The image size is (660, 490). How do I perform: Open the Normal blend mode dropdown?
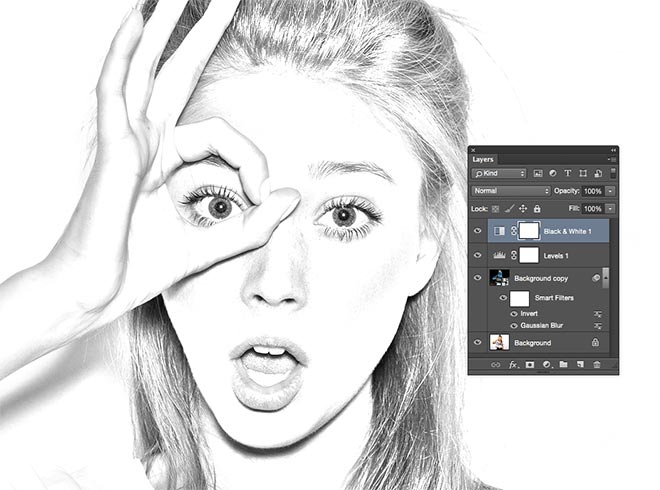click(x=511, y=190)
